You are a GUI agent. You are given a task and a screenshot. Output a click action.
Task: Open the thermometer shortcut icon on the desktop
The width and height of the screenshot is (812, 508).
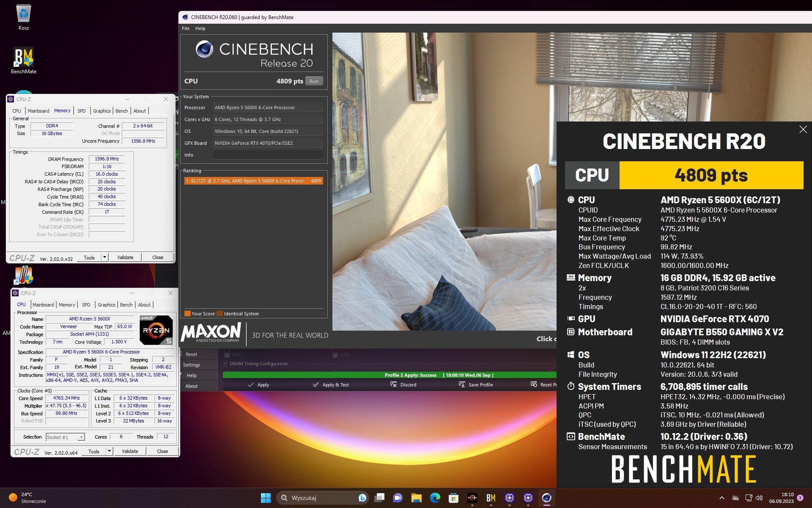[24, 275]
